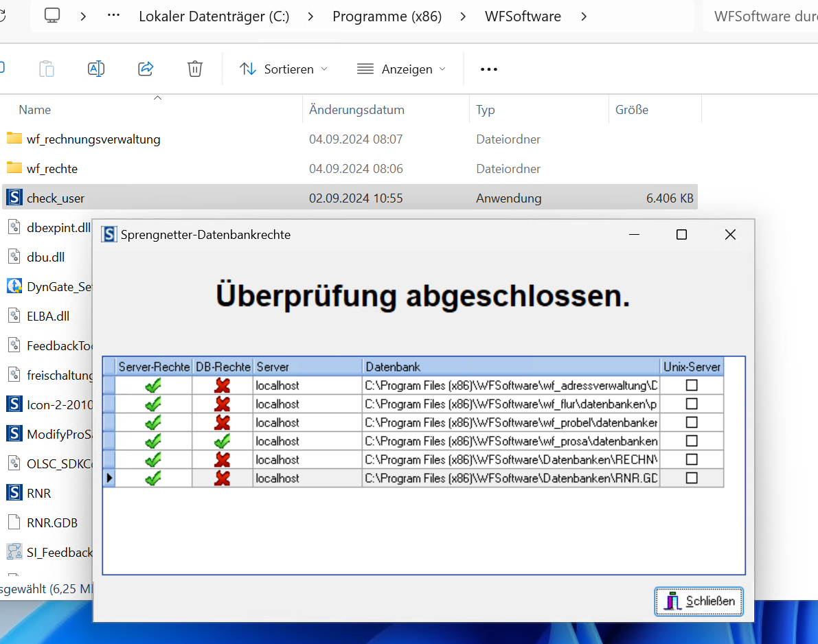Expand chevron after WFSoftware breadcrumb
Screen dimensions: 818x644
pyautogui.click(x=584, y=16)
